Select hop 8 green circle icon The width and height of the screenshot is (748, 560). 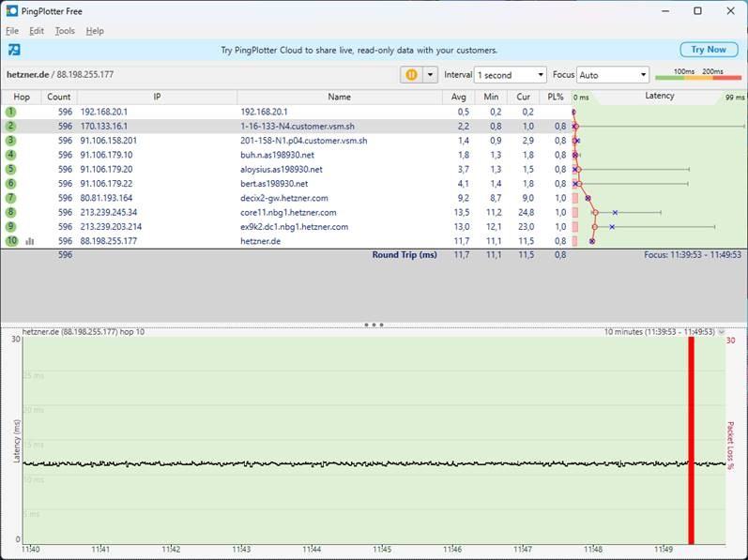(11, 212)
